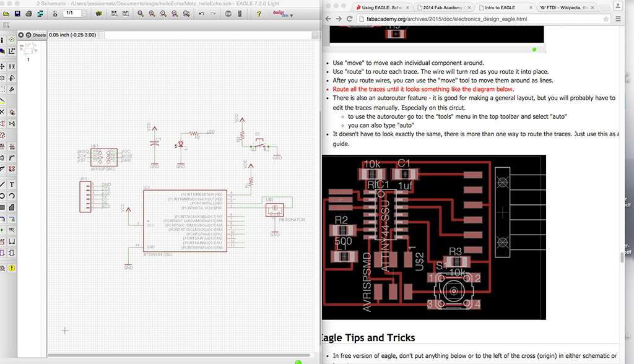
Task: Open EAGLE help via question mark
Action: 259,14
